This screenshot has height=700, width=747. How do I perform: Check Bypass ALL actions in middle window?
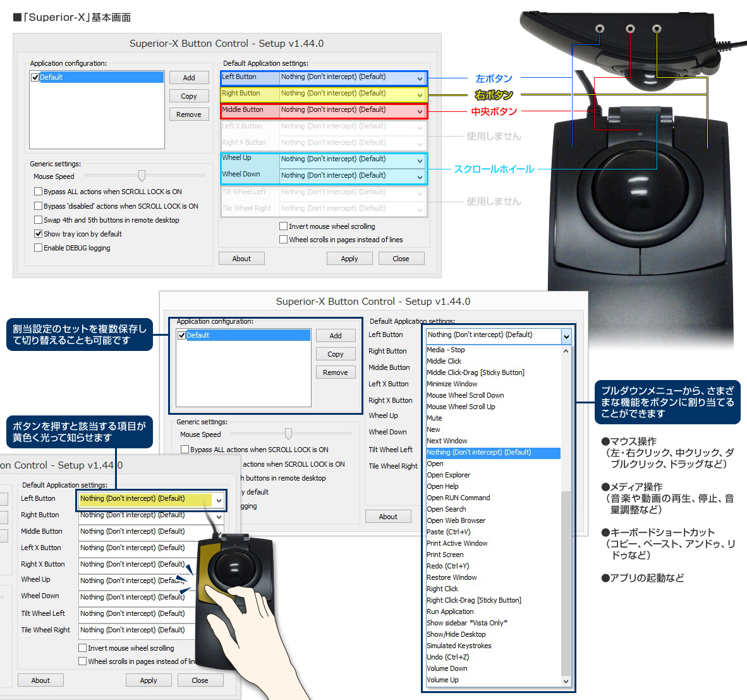pos(185,450)
